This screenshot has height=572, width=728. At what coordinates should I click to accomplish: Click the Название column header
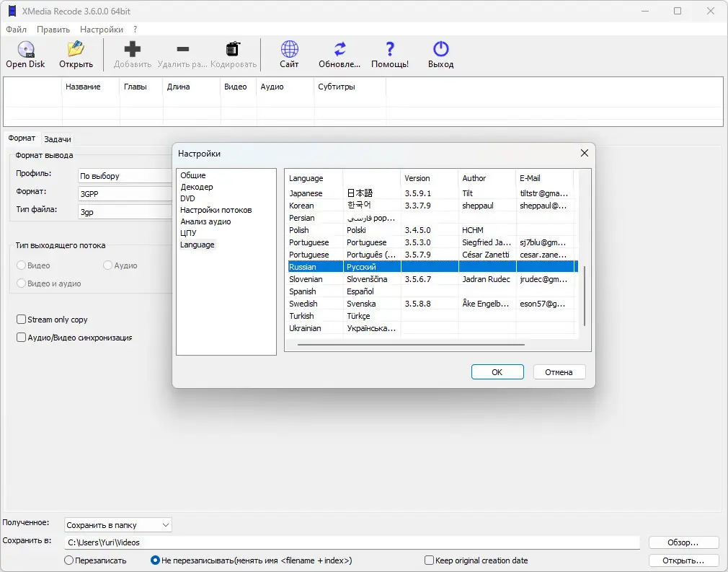pyautogui.click(x=91, y=87)
